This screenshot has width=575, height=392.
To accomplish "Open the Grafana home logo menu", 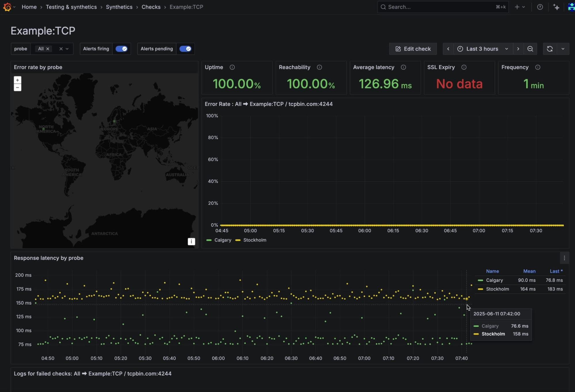I will [8, 7].
